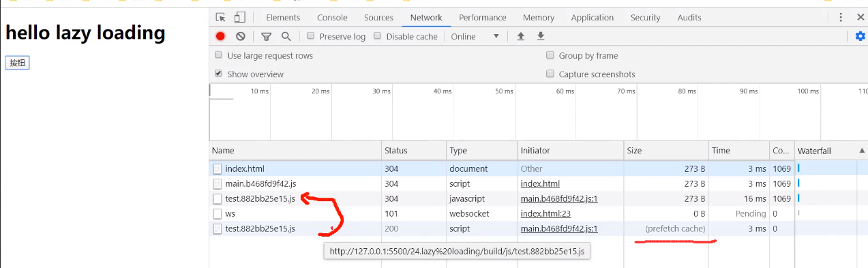Click the 50 ms overview timeline marker
Screen dimensions: 868x268
pyautogui.click(x=504, y=91)
